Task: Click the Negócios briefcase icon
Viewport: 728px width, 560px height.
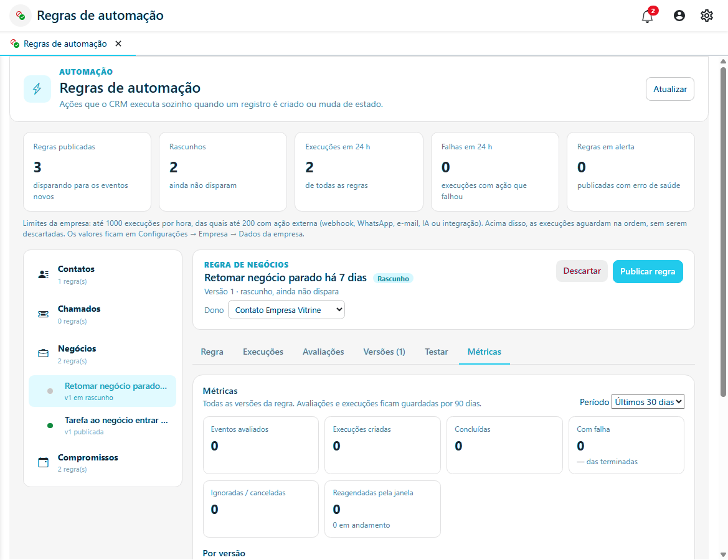Action: 43,353
